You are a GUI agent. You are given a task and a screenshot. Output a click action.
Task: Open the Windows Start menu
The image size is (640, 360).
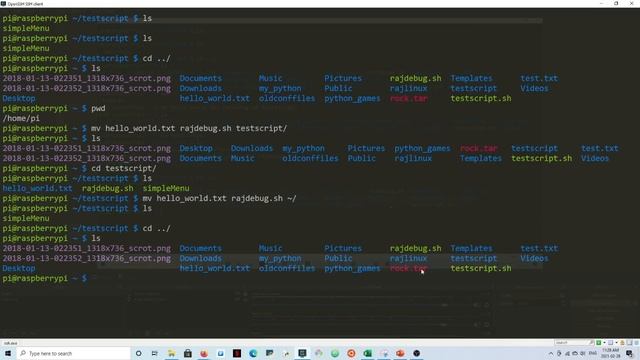pos(8,353)
